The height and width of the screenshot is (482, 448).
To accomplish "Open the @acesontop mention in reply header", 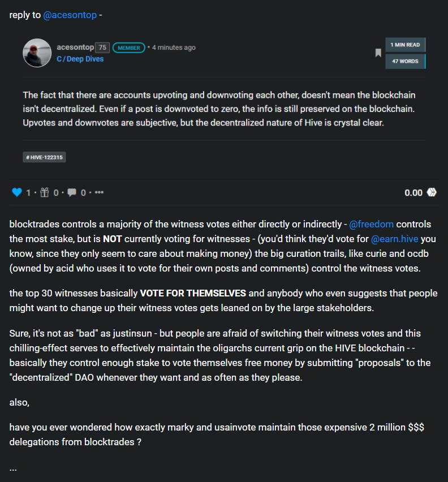I will tap(70, 15).
